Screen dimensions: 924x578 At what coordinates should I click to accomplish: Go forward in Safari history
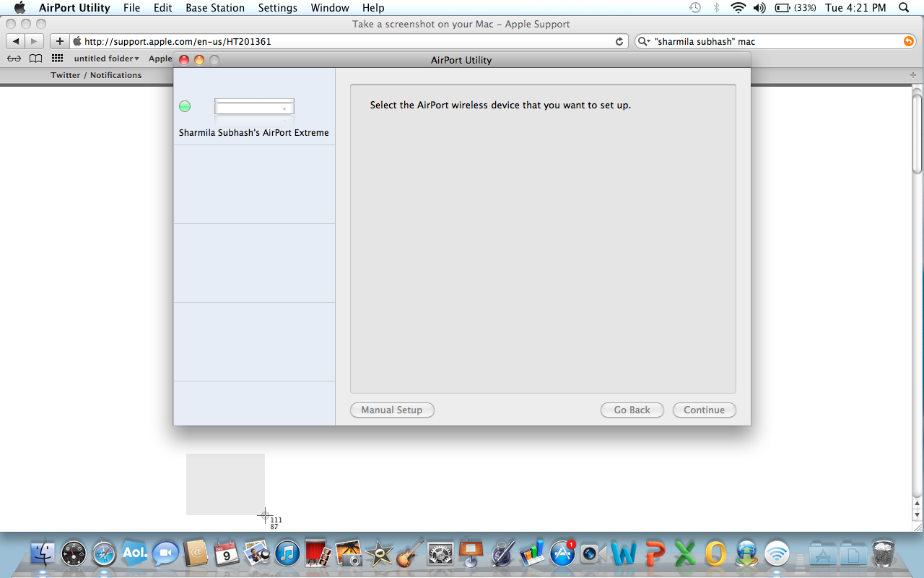pyautogui.click(x=34, y=41)
